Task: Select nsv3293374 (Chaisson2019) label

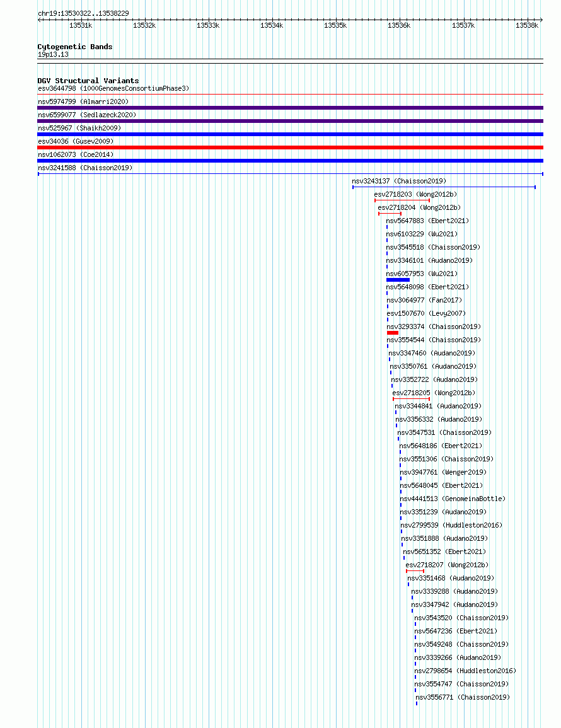Action: click(x=434, y=326)
